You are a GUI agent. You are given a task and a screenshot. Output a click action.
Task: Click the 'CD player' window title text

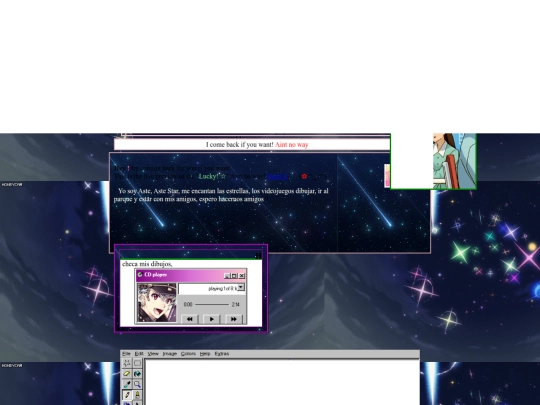[x=156, y=275]
